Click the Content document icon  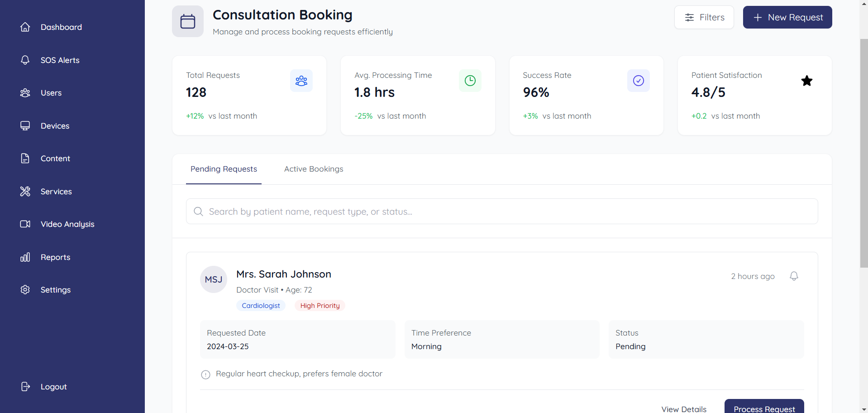[x=25, y=158]
